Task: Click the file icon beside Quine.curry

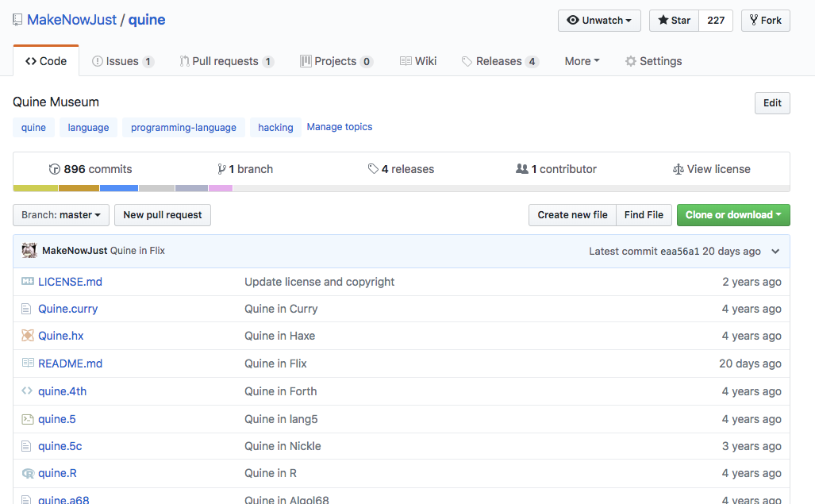Action: coord(26,310)
